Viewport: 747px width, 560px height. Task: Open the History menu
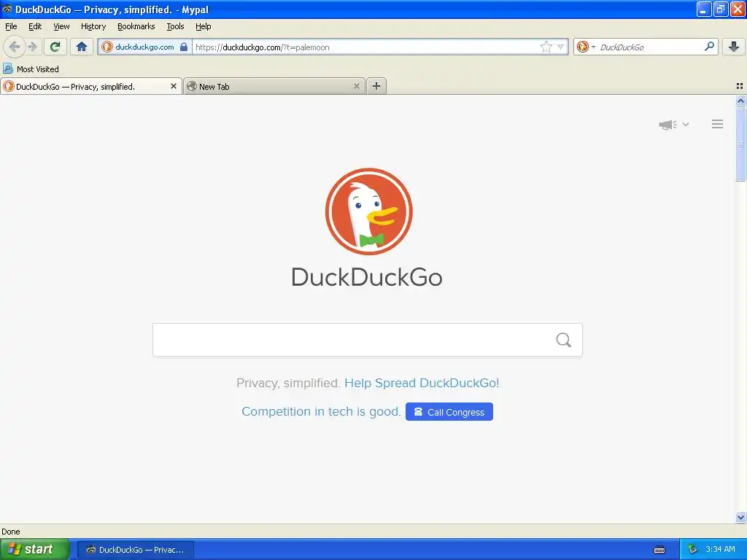click(93, 26)
